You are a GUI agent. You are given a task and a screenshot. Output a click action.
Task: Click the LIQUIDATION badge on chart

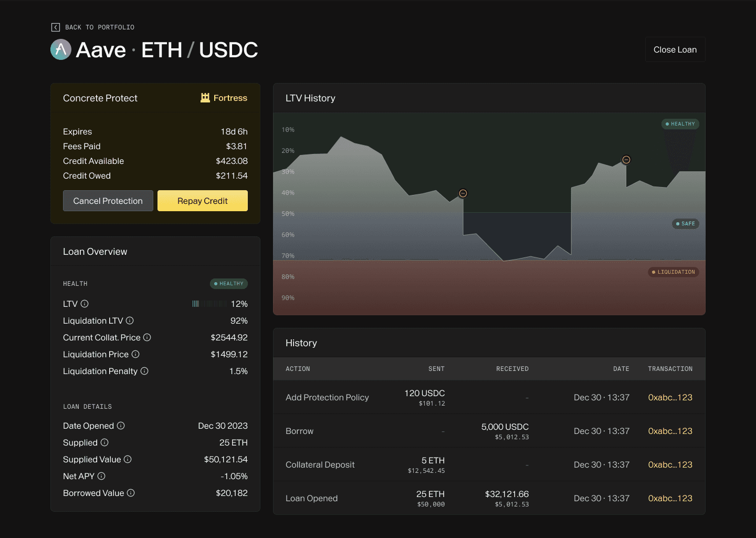(674, 272)
